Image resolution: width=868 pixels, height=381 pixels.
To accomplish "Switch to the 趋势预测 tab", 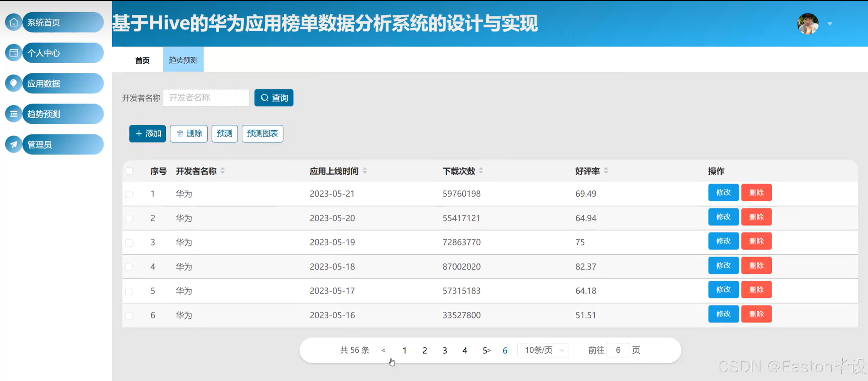I will (x=183, y=60).
